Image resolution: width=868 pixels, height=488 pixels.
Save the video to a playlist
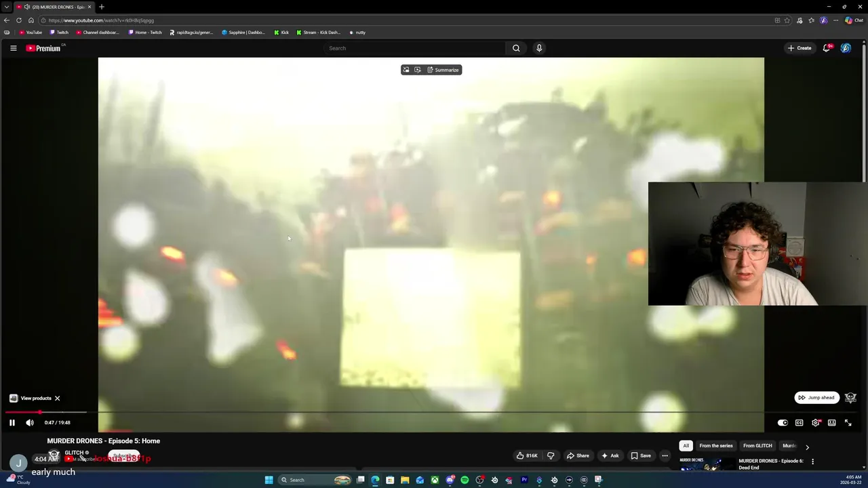(641, 455)
